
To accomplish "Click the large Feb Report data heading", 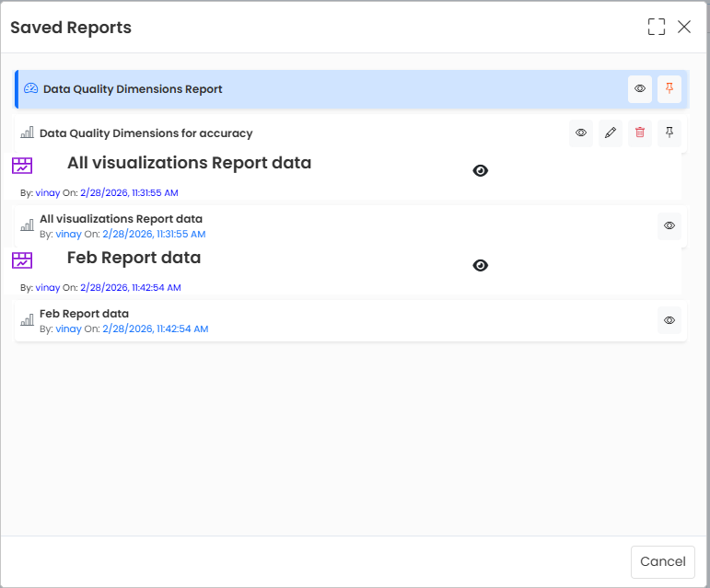I will (134, 258).
